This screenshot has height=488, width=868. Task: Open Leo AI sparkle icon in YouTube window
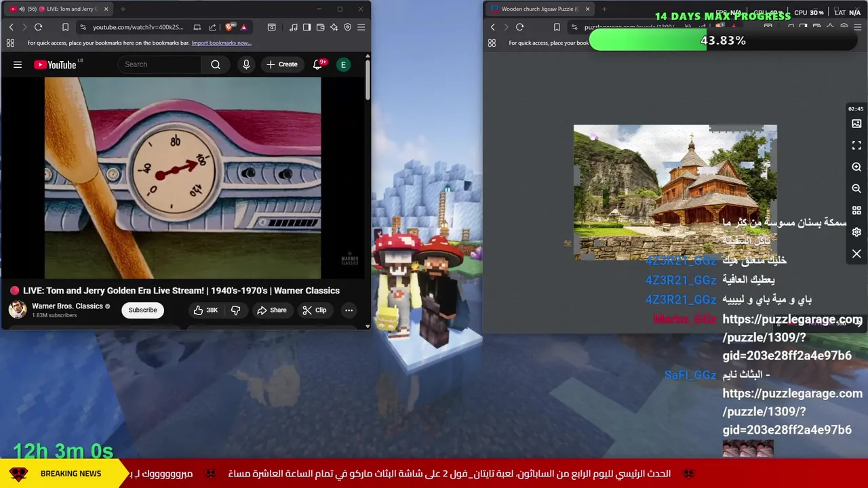click(x=334, y=27)
